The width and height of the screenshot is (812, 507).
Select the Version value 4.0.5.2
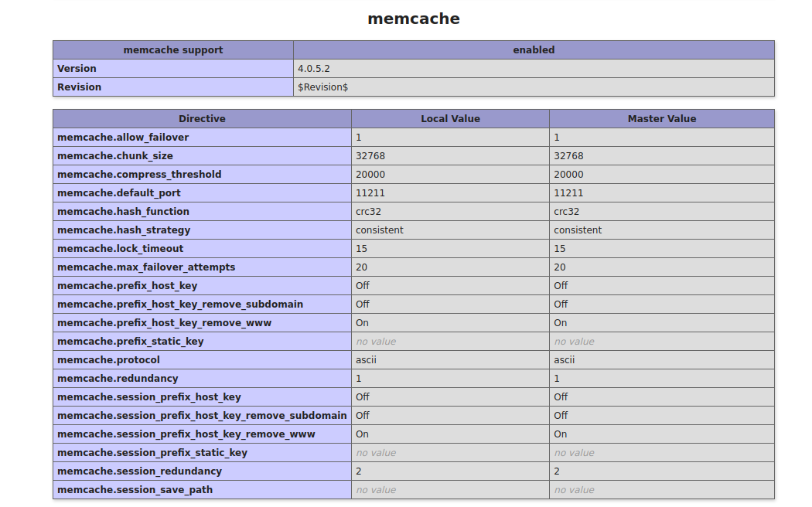tap(314, 69)
